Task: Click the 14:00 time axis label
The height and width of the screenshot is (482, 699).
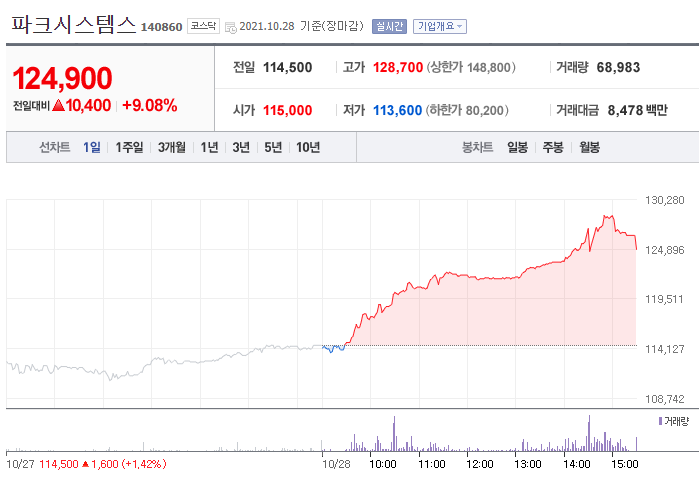Action: (x=576, y=465)
